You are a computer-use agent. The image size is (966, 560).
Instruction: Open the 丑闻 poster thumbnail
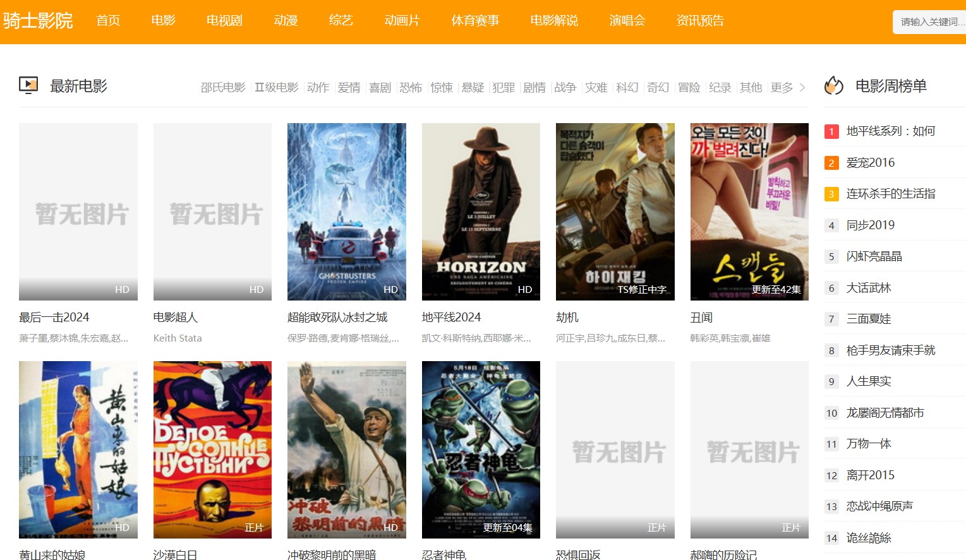(749, 211)
